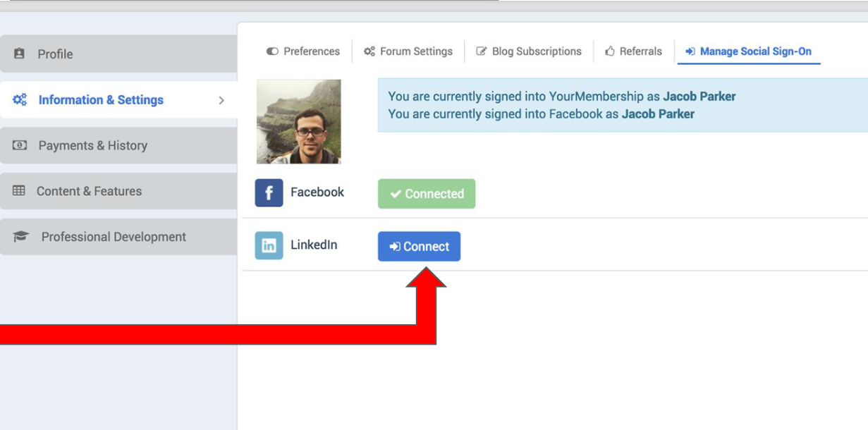Click Jacob Parker's profile photo
The height and width of the screenshot is (430, 868).
(x=299, y=122)
